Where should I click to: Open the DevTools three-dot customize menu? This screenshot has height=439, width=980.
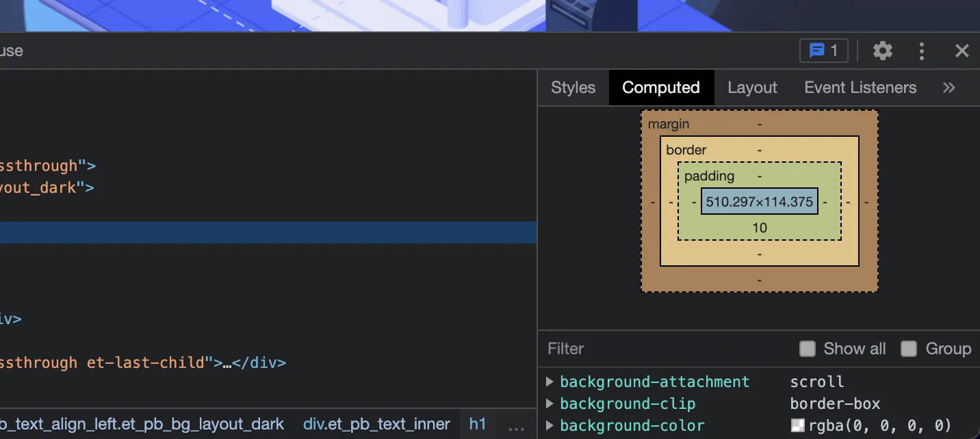click(x=922, y=51)
